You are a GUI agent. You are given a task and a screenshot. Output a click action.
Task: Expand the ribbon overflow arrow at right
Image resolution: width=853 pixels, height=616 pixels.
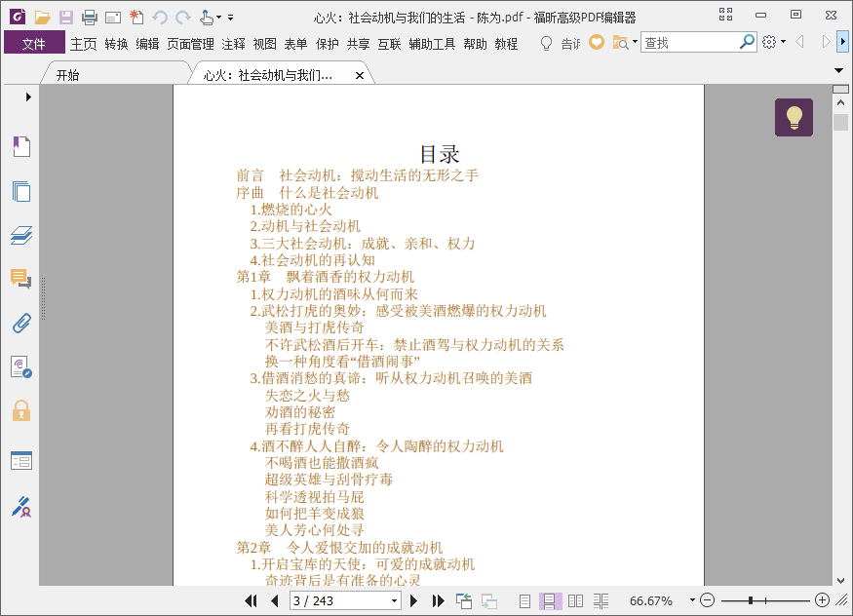click(843, 41)
